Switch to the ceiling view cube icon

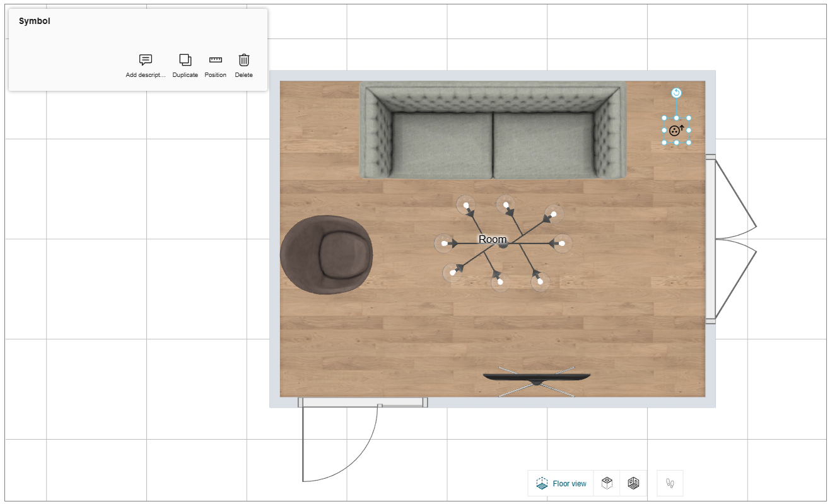pyautogui.click(x=607, y=484)
